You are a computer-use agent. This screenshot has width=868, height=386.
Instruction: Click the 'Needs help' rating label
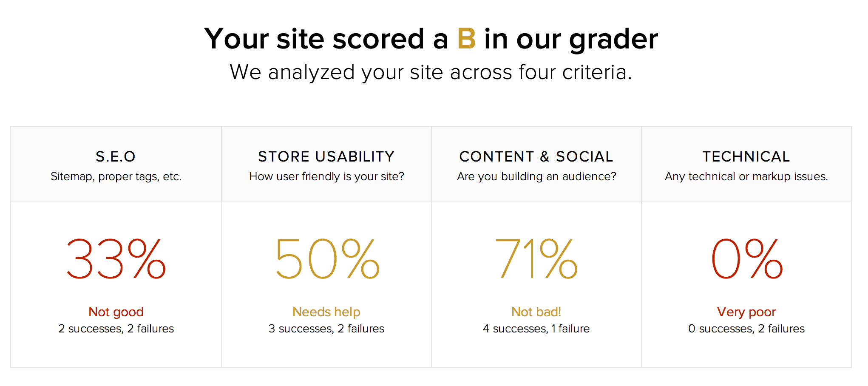pos(326,312)
